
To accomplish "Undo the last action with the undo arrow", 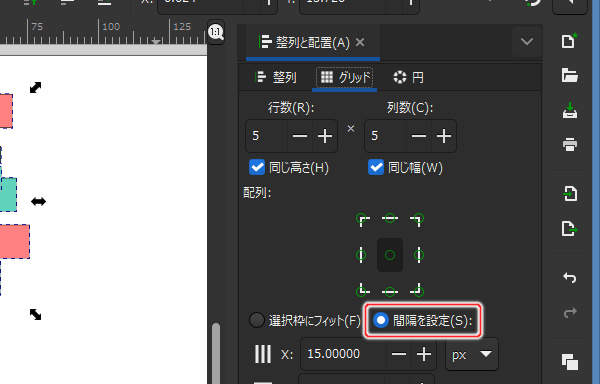I will [569, 277].
